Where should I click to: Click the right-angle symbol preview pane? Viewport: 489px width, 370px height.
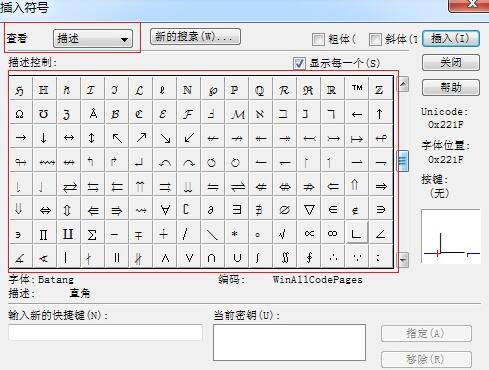pos(451,236)
